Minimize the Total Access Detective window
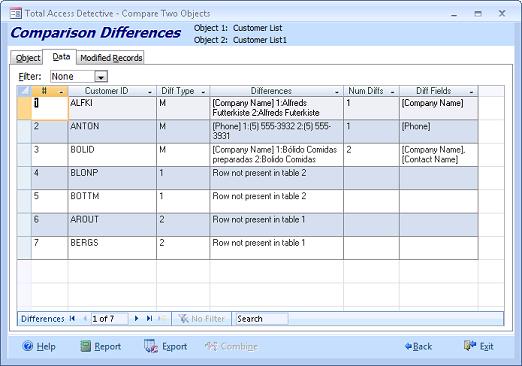This screenshot has height=366, width=522. point(454,14)
